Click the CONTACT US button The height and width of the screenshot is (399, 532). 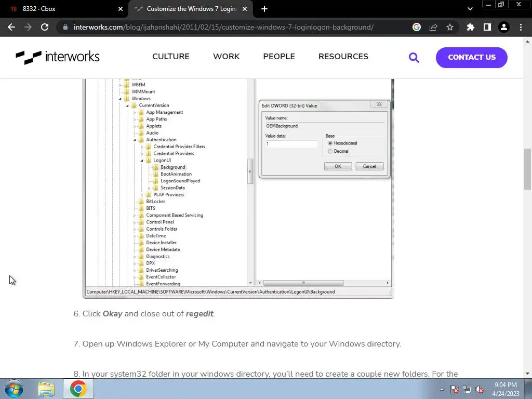click(472, 57)
